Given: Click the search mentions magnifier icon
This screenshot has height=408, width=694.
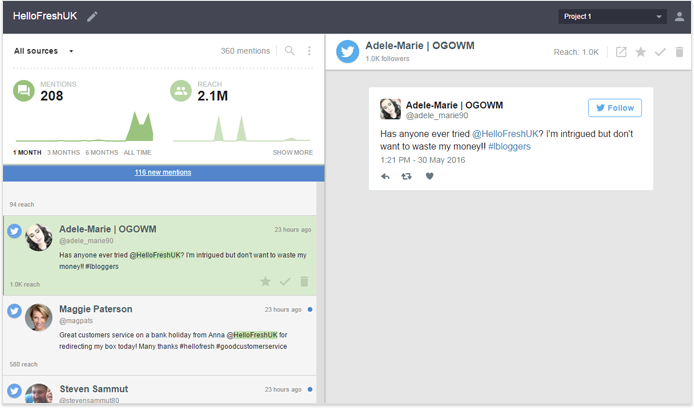Looking at the screenshot, I should point(289,51).
